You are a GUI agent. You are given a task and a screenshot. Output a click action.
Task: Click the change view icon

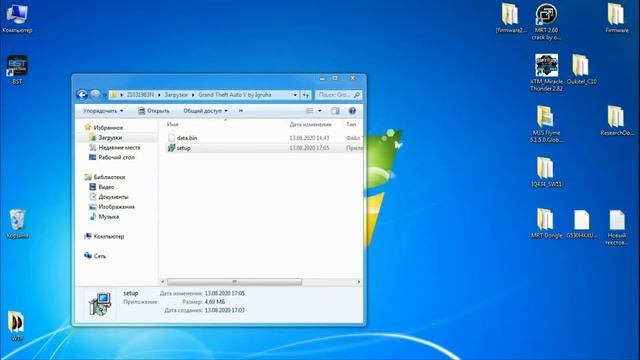tap(310, 111)
